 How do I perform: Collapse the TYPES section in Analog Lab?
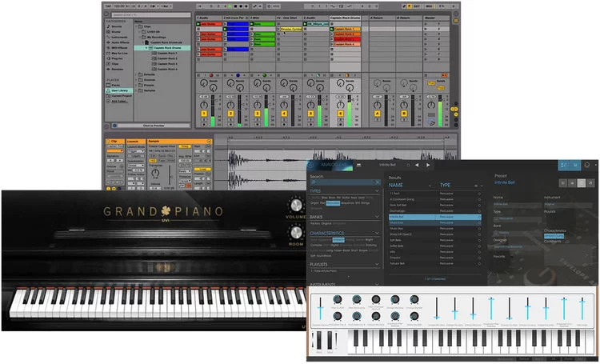tap(377, 190)
